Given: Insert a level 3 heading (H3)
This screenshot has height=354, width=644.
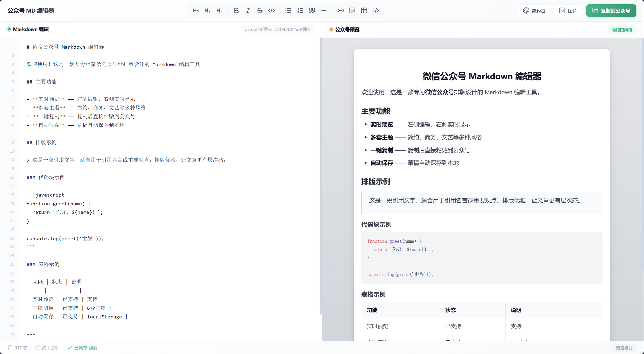Looking at the screenshot, I should click(220, 11).
